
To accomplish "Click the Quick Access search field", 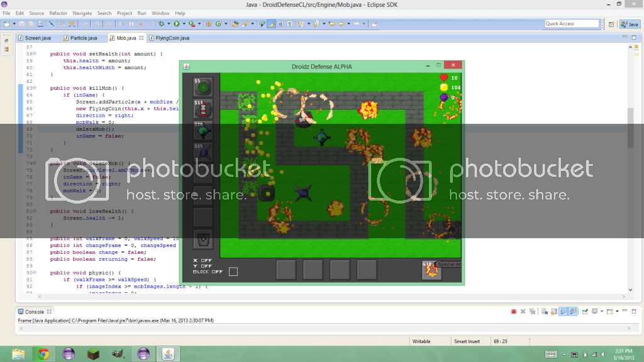I will (x=572, y=24).
